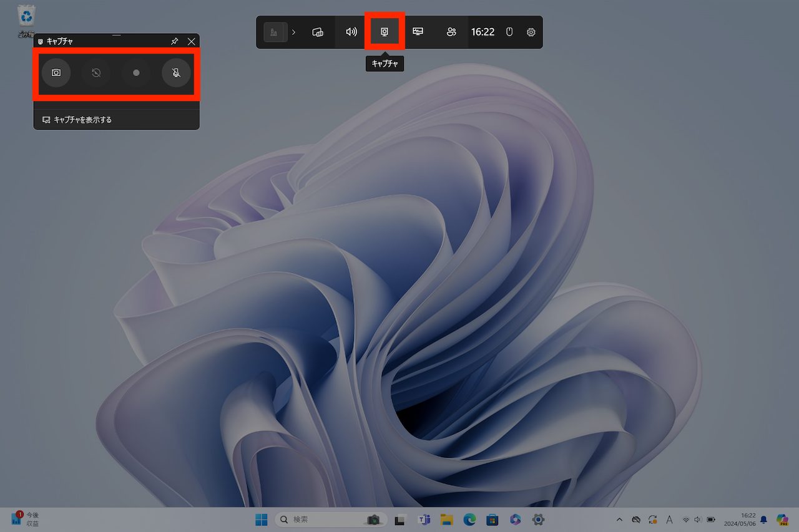Toggle the Capture widget in Game Bar
Viewport: 799px width, 532px height.
pos(385,32)
